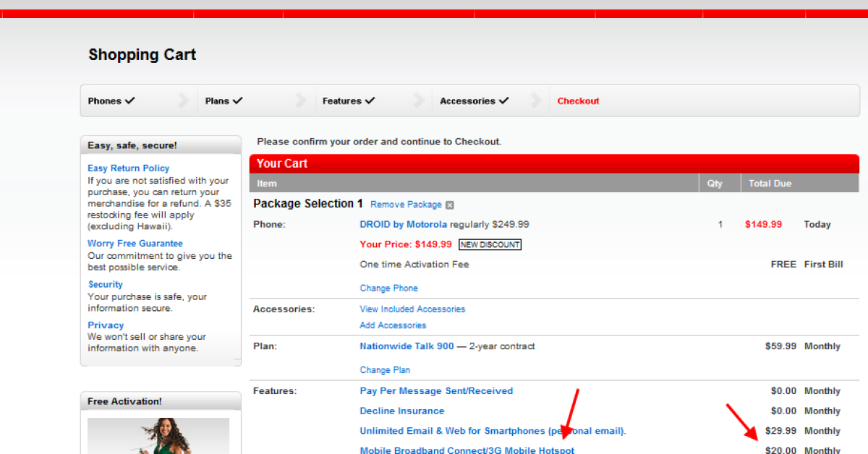
Task: Go to the Accessories step
Action: click(x=474, y=101)
